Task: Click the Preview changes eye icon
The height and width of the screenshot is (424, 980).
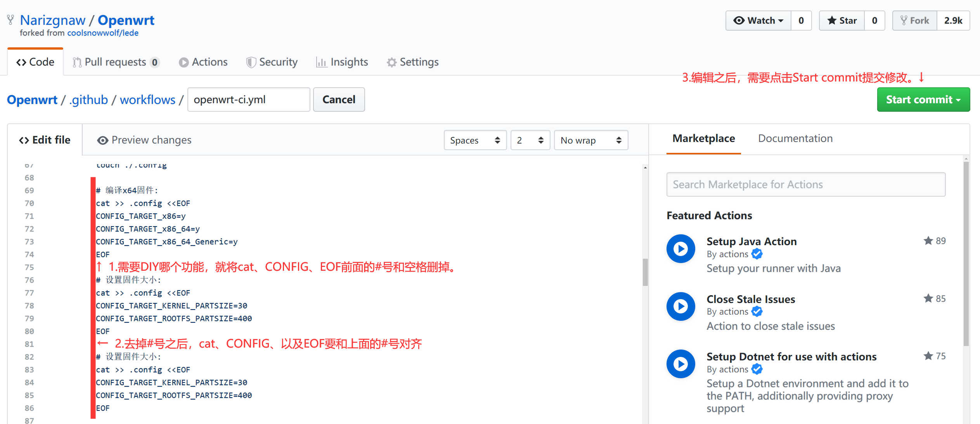Action: [x=102, y=140]
